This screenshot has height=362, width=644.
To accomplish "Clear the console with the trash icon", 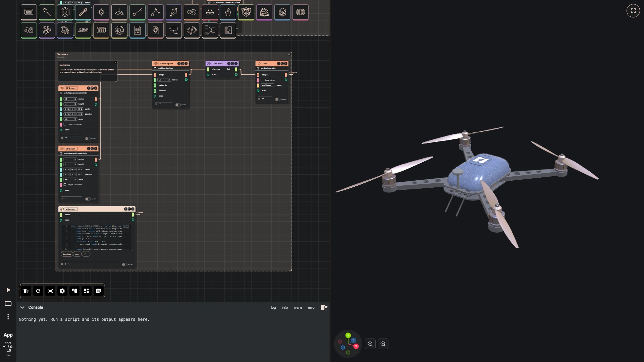I will click(x=324, y=307).
